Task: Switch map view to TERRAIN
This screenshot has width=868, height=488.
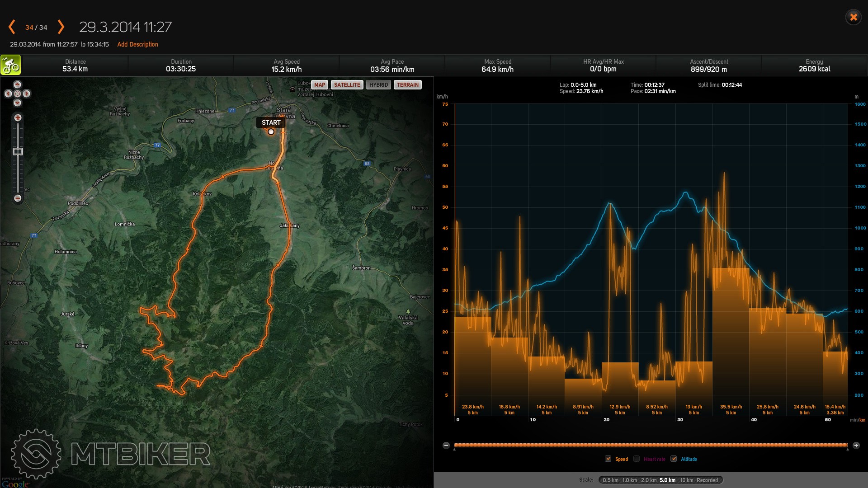Action: pos(407,85)
